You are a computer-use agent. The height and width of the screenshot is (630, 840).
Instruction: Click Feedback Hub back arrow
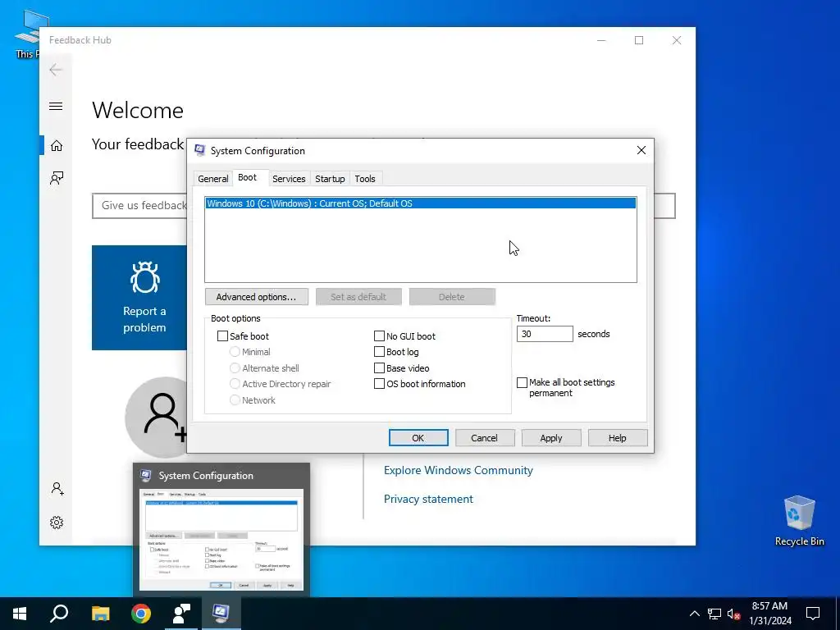(x=56, y=70)
